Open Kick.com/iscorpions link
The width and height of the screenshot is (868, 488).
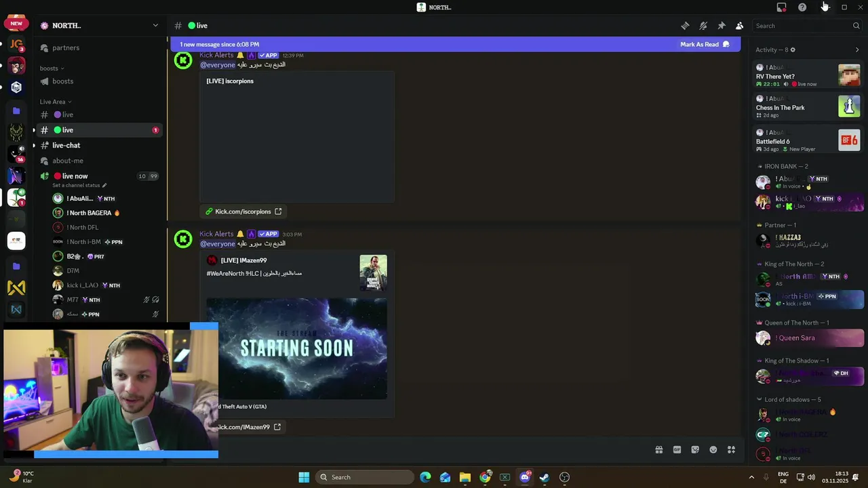point(243,211)
